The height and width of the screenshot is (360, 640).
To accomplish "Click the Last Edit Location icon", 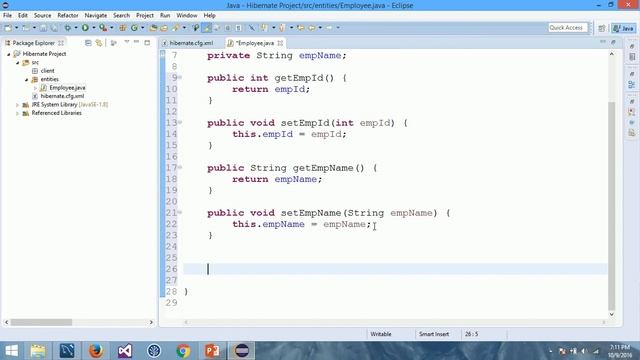I will point(300,28).
